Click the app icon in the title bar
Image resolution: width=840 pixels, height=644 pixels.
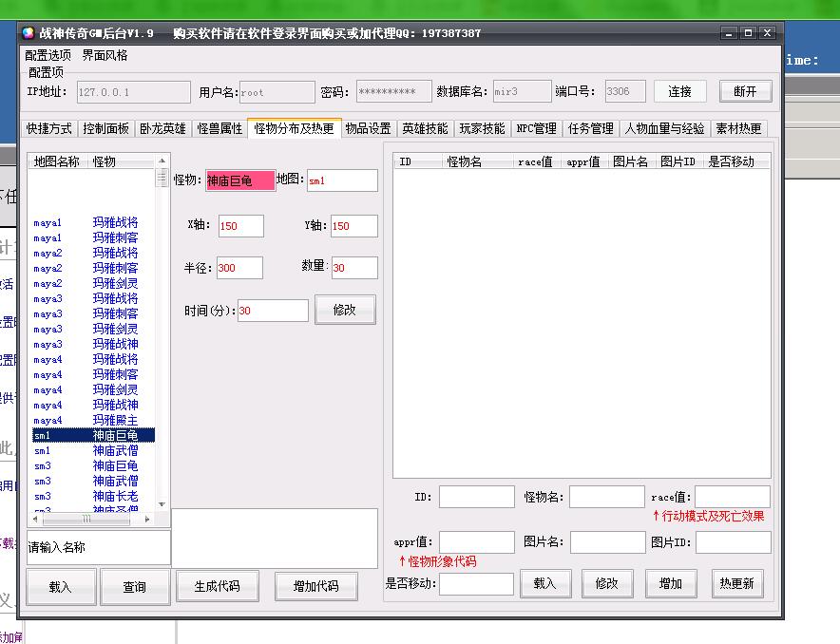[29, 33]
